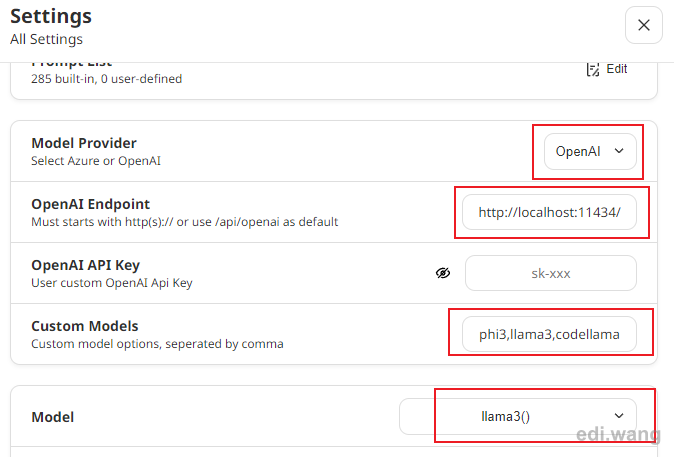Open the Model Provider OpenAI dropdown

tap(590, 151)
